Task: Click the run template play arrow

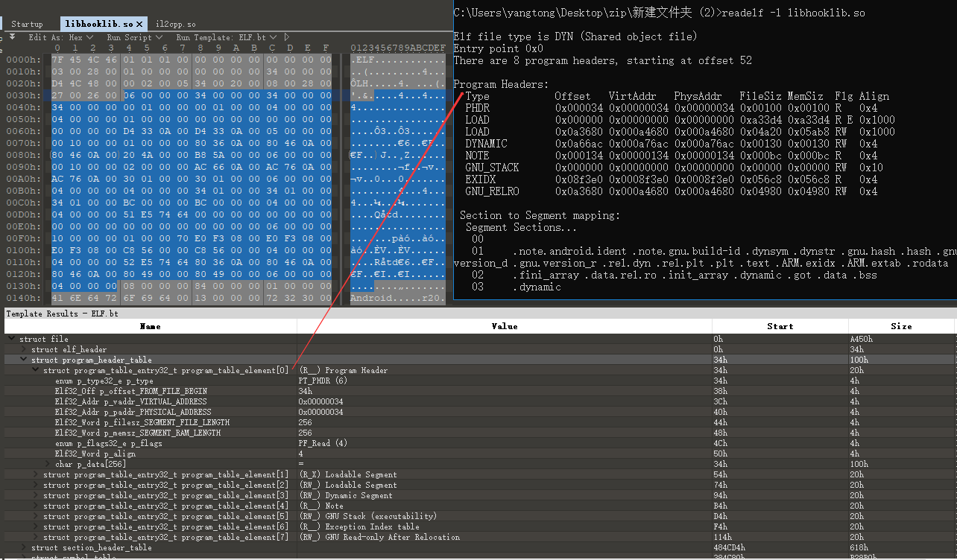Action: [288, 37]
